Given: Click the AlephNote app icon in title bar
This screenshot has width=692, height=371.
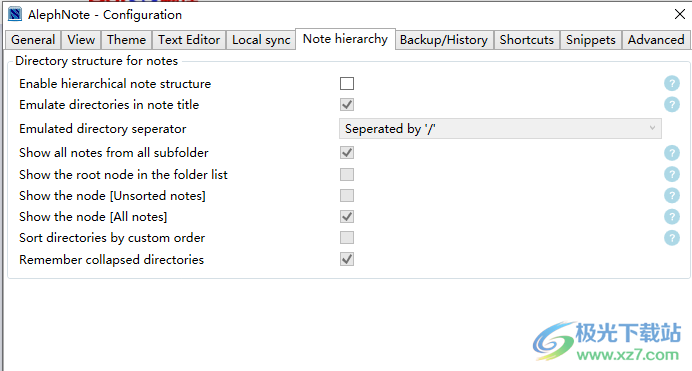Looking at the screenshot, I should coord(15,14).
